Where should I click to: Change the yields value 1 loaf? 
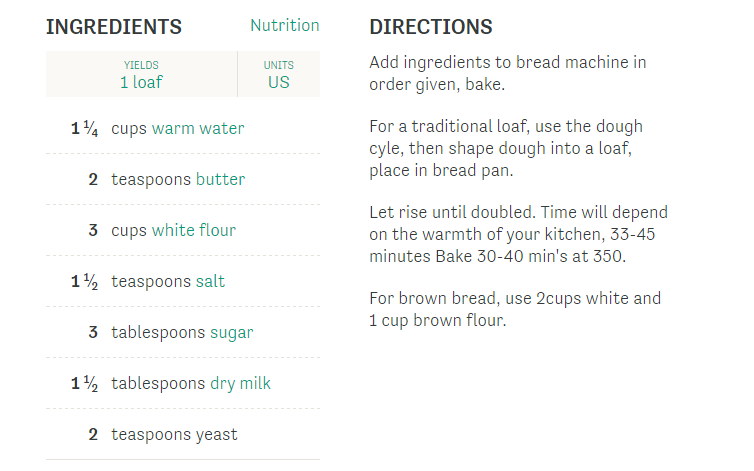pyautogui.click(x=141, y=82)
